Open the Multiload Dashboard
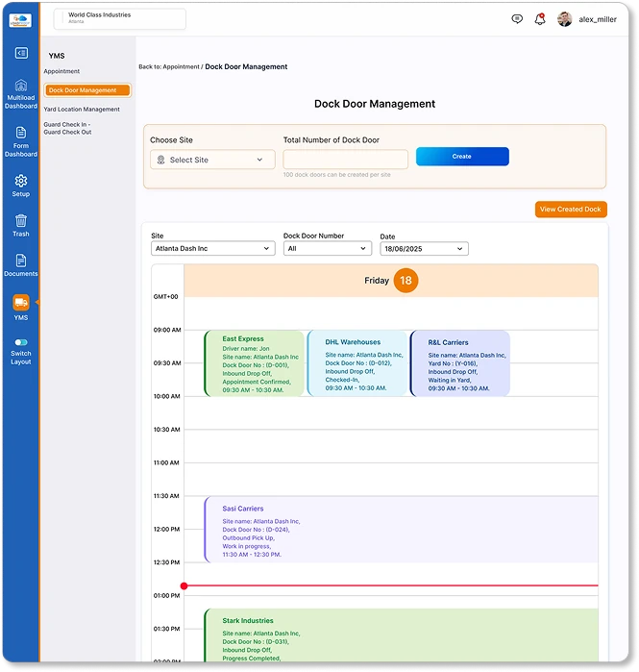 tap(21, 94)
